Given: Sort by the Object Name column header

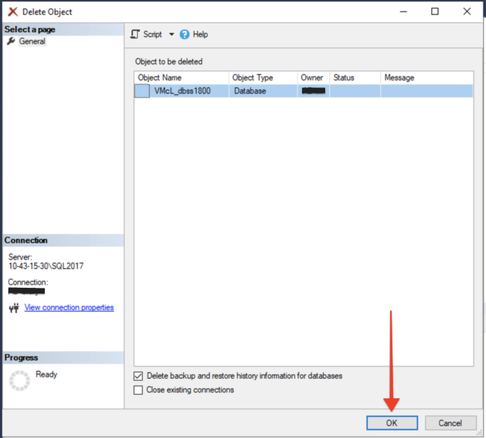Looking at the screenshot, I should (182, 78).
